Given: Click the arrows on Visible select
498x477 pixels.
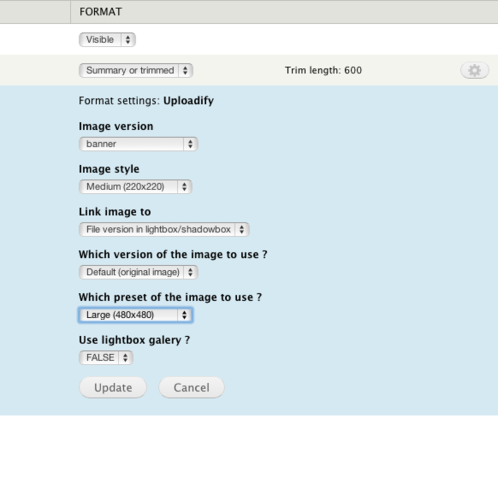Looking at the screenshot, I should (128, 40).
